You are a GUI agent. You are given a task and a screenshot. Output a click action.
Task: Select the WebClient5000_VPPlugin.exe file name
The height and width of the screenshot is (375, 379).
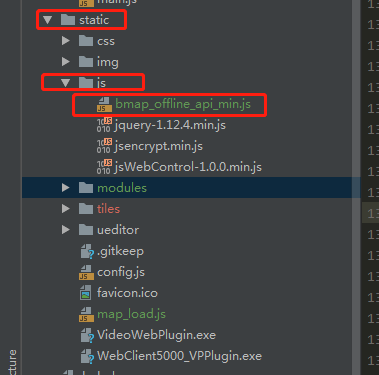179,356
